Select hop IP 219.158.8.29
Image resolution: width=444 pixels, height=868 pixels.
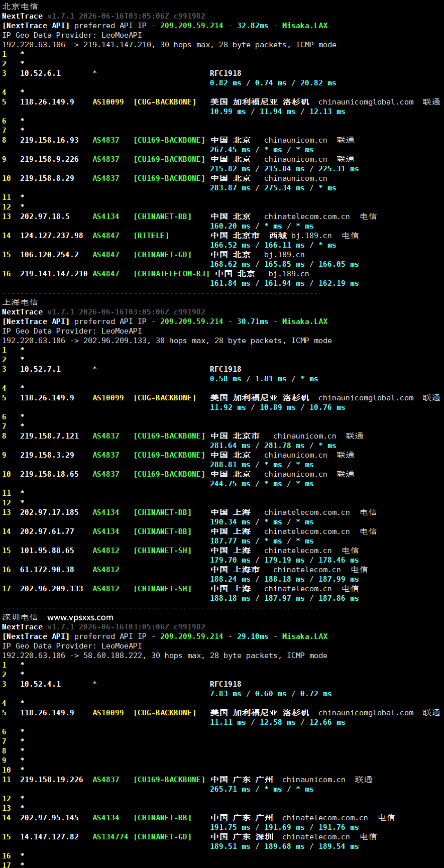coord(47,178)
